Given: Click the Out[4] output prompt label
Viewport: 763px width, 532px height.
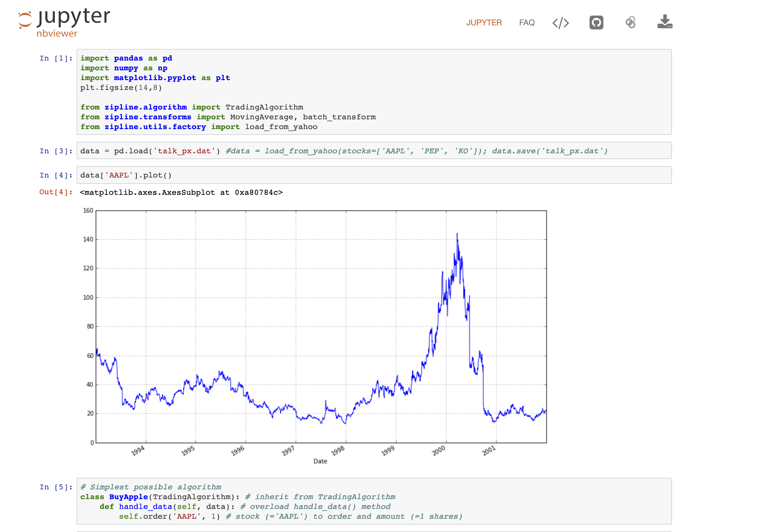Looking at the screenshot, I should [x=56, y=192].
